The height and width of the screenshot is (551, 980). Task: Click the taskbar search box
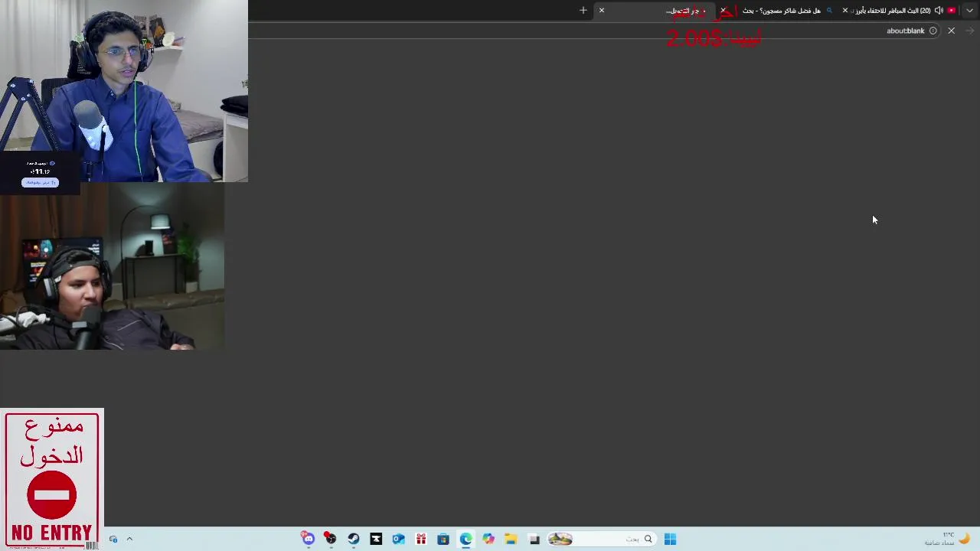click(602, 539)
